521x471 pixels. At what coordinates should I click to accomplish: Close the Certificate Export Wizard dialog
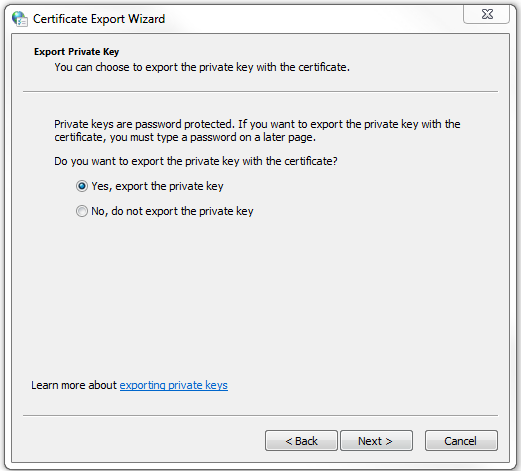click(x=486, y=14)
